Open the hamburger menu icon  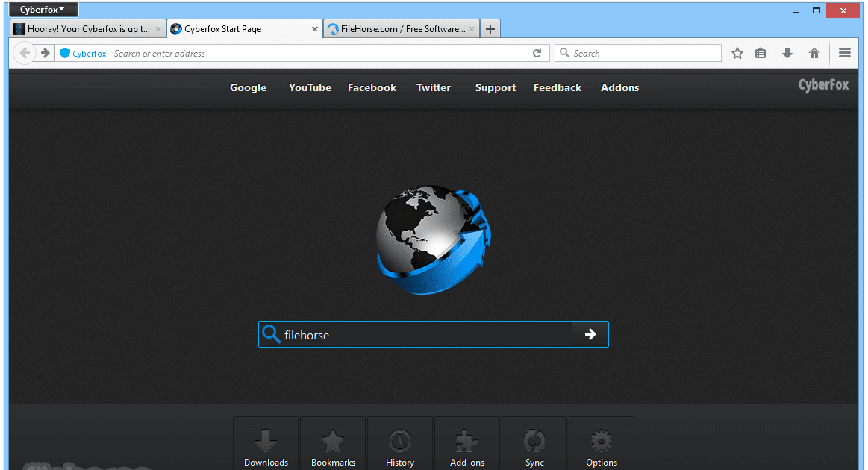[845, 53]
